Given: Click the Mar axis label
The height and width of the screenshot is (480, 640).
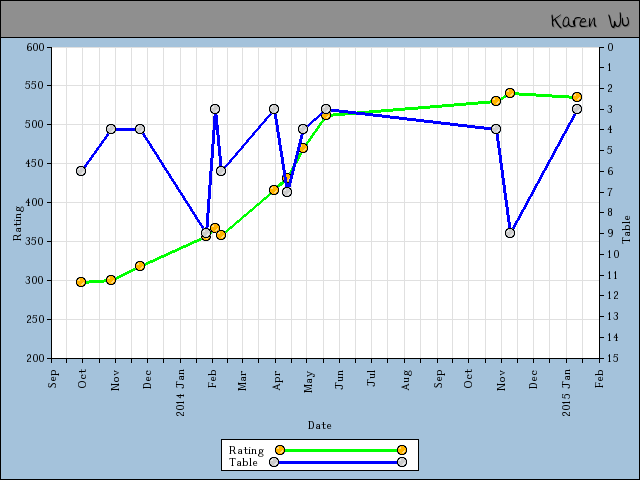Looking at the screenshot, I should (242, 380).
